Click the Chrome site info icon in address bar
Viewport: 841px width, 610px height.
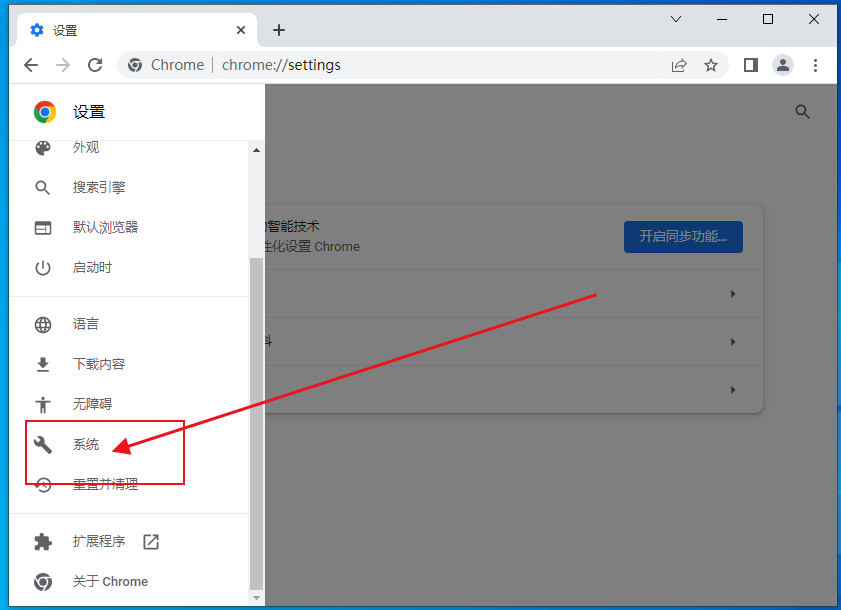pos(135,65)
